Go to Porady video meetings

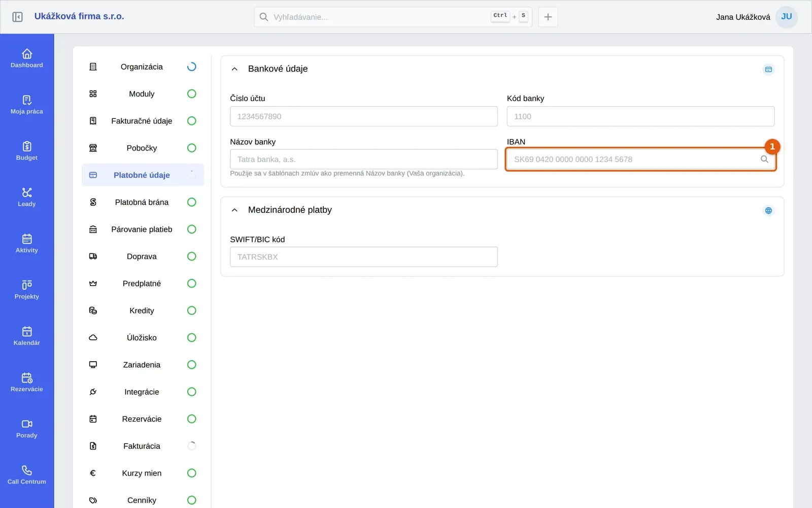click(27, 428)
